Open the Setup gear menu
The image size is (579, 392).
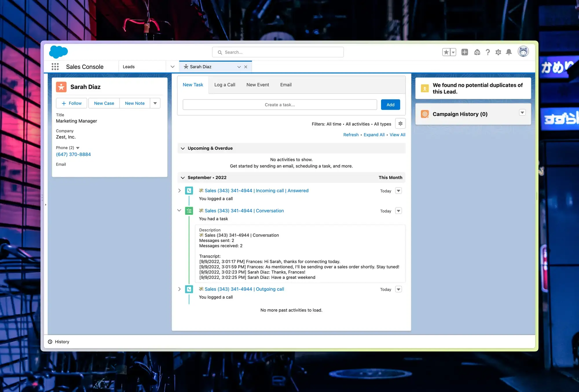point(498,52)
